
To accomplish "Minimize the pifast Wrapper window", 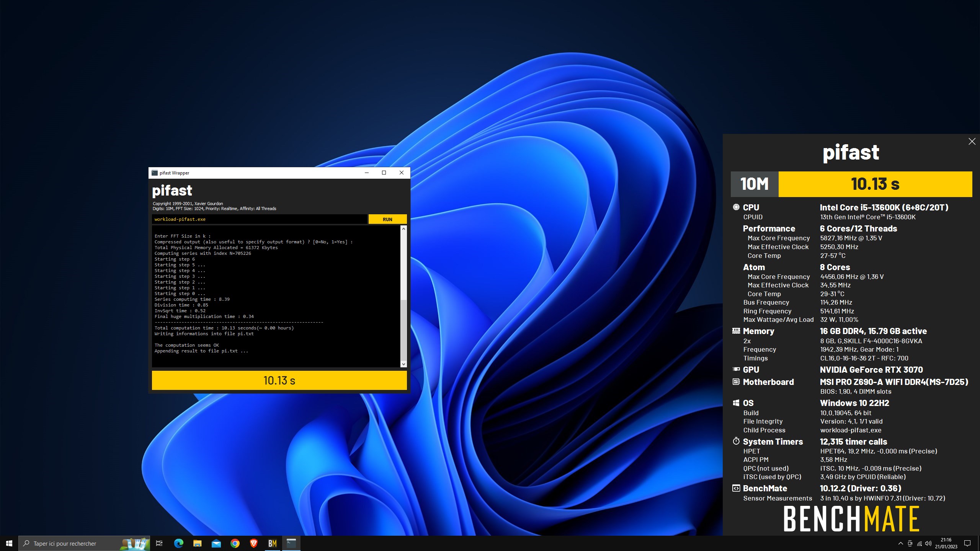I will [x=367, y=173].
